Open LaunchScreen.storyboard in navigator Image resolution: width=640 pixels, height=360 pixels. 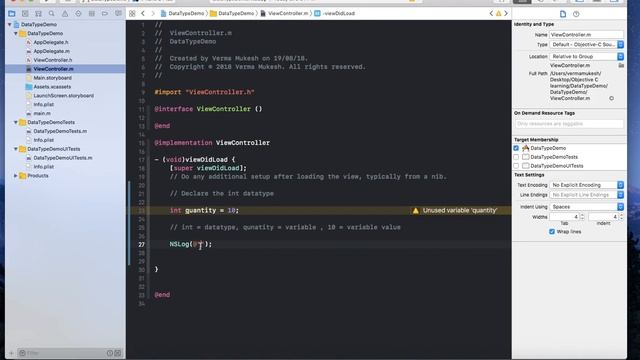click(x=63, y=96)
